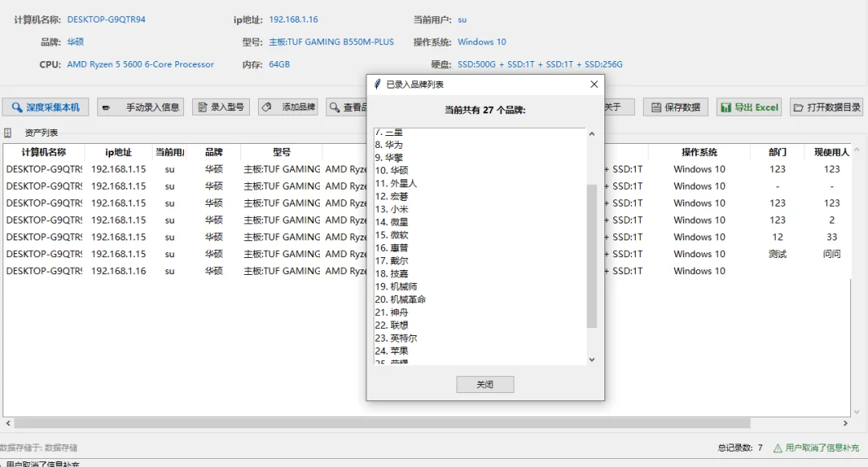The width and height of the screenshot is (868, 467).
Task: Select '12. 宏碁' in brand list
Action: [x=391, y=196]
